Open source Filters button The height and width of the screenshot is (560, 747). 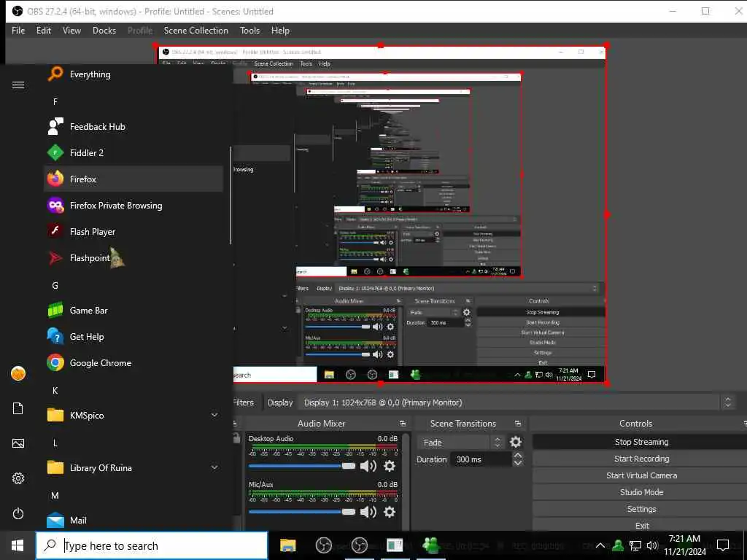(244, 402)
